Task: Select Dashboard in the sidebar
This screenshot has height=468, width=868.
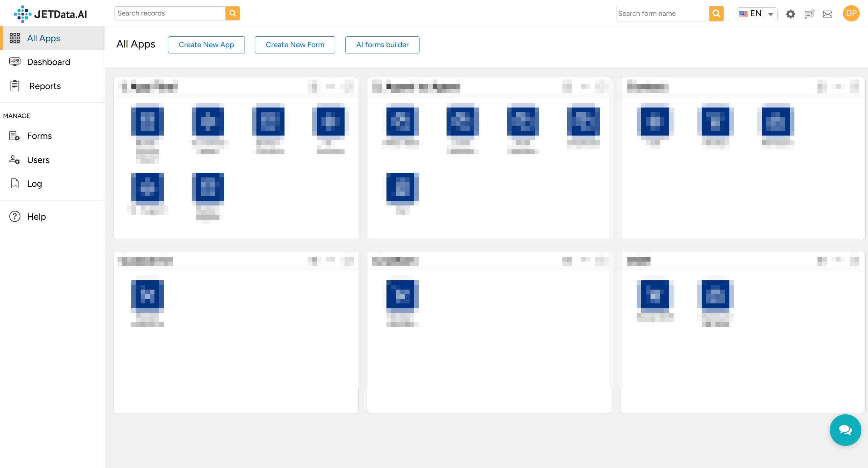Action: pyautogui.click(x=48, y=62)
